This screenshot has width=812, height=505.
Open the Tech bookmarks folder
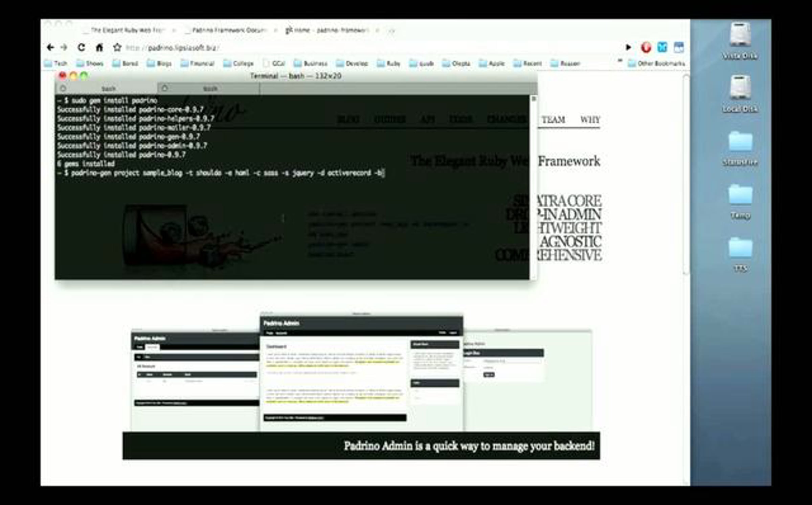56,64
